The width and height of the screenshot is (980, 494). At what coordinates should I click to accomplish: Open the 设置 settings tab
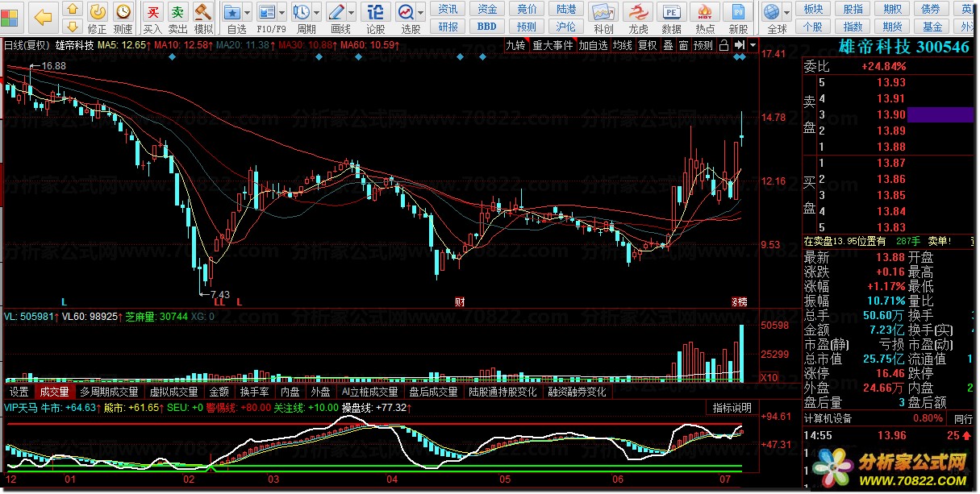tap(19, 392)
